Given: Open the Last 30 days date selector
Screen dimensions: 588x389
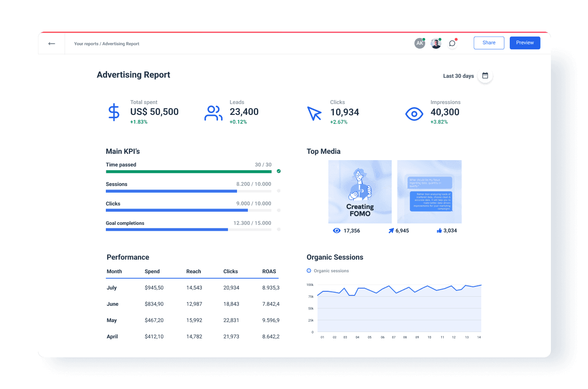Looking at the screenshot, I should pyautogui.click(x=458, y=76).
